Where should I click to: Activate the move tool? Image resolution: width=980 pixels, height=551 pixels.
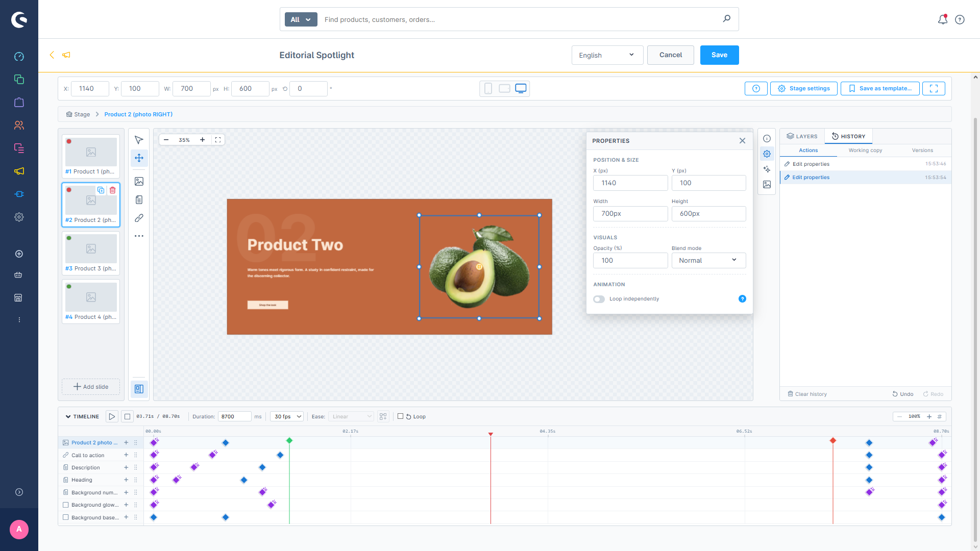click(139, 158)
